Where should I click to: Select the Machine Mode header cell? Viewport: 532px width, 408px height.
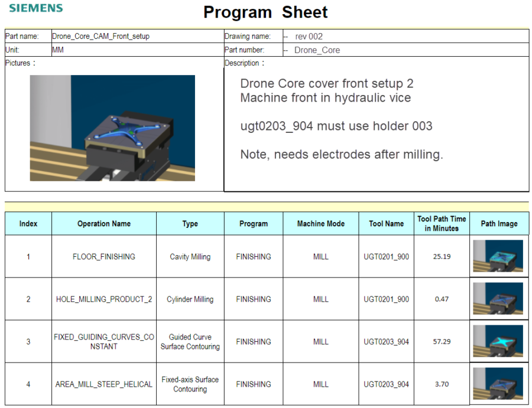pos(321,224)
